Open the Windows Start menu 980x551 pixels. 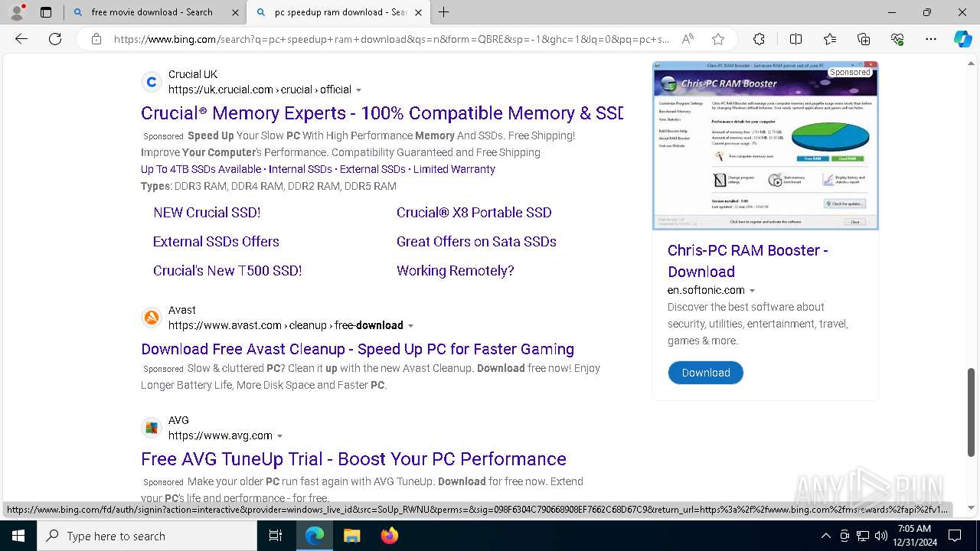[18, 536]
